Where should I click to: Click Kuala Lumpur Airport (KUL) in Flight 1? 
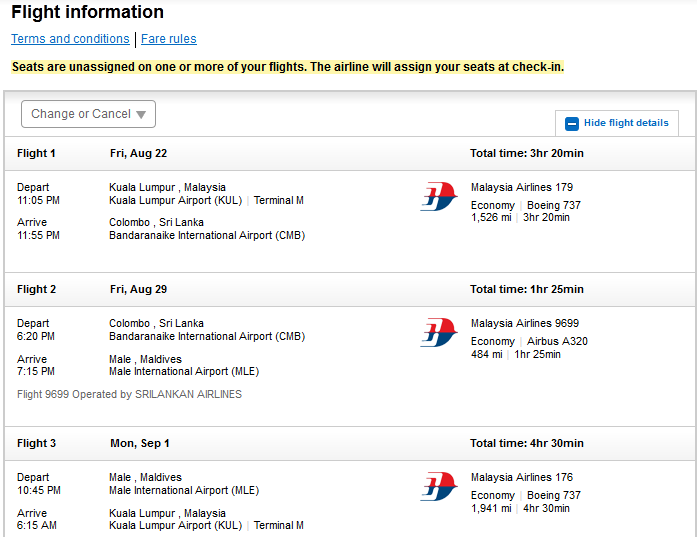[176, 200]
